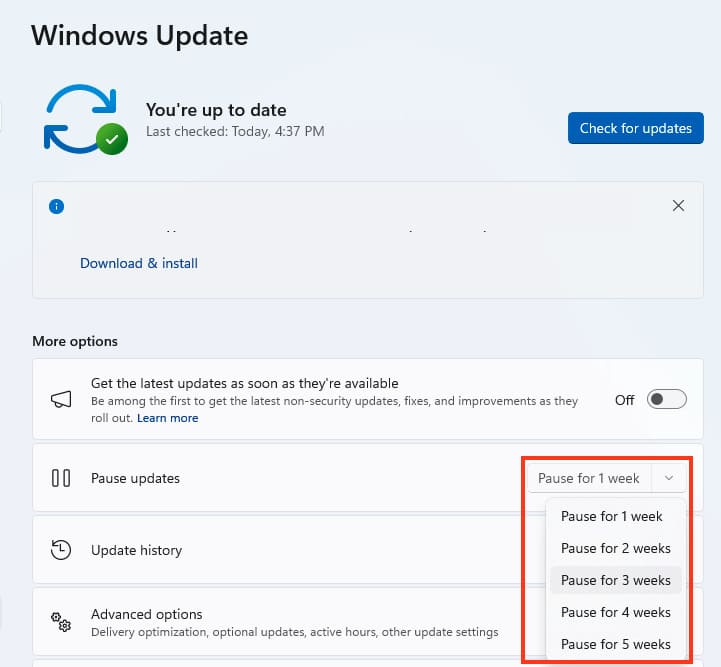Collapse the pause duration dropdown chevron
Viewport: 721px width, 667px height.
pyautogui.click(x=668, y=478)
